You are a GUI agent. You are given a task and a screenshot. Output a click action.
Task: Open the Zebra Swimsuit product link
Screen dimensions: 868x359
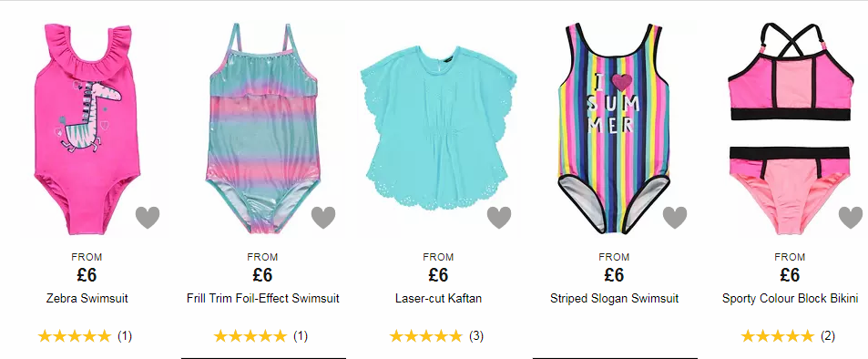[x=87, y=299]
